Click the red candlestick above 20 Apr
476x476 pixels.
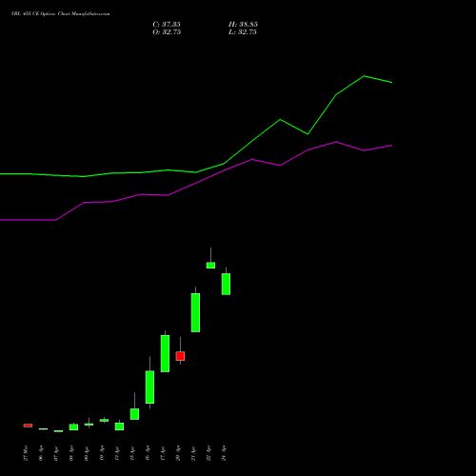point(180,356)
